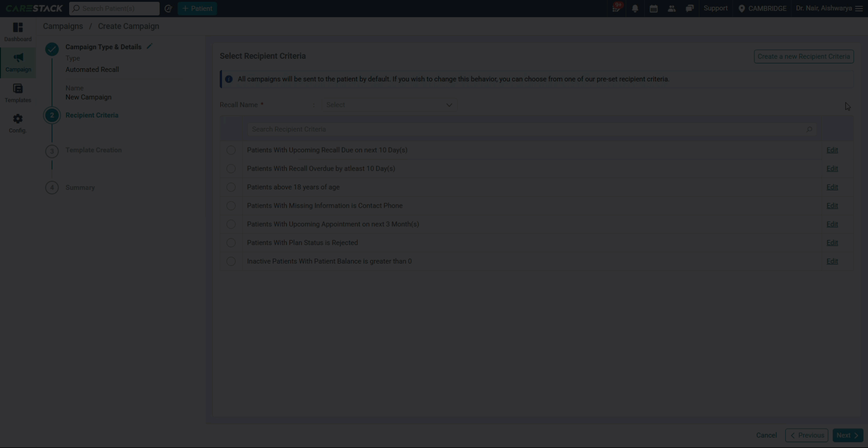The width and height of the screenshot is (868, 448).
Task: Click Create a new Recipient Criteria button
Action: (x=803, y=56)
